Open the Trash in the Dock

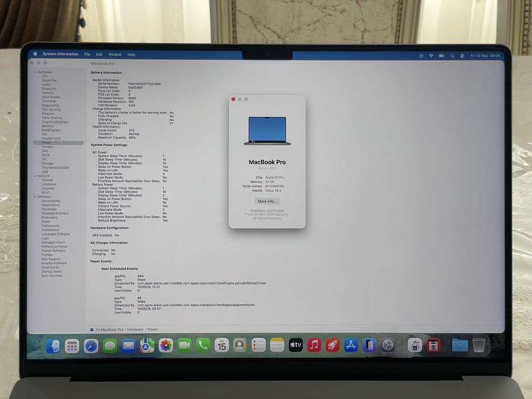(x=478, y=345)
